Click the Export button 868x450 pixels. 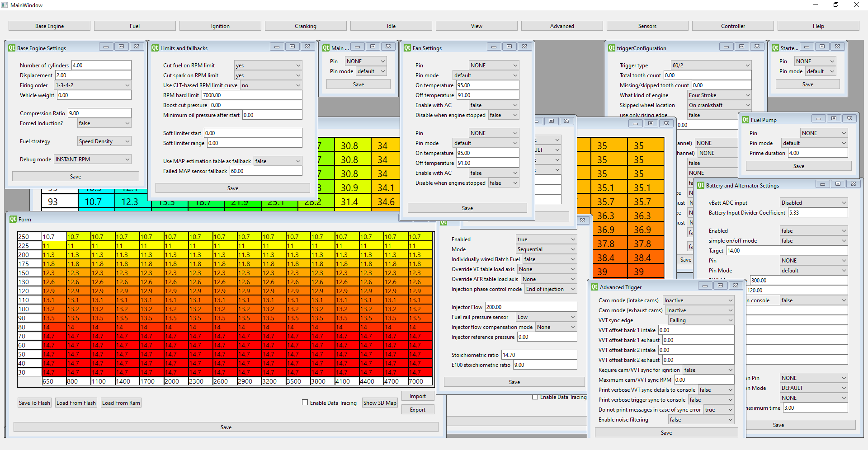(418, 410)
